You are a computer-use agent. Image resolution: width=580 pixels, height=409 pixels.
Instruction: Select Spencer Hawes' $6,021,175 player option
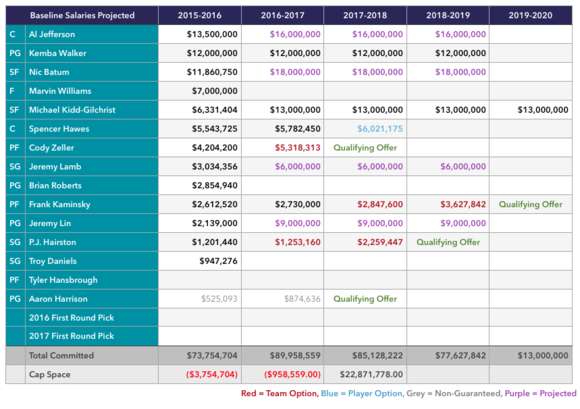pos(380,129)
